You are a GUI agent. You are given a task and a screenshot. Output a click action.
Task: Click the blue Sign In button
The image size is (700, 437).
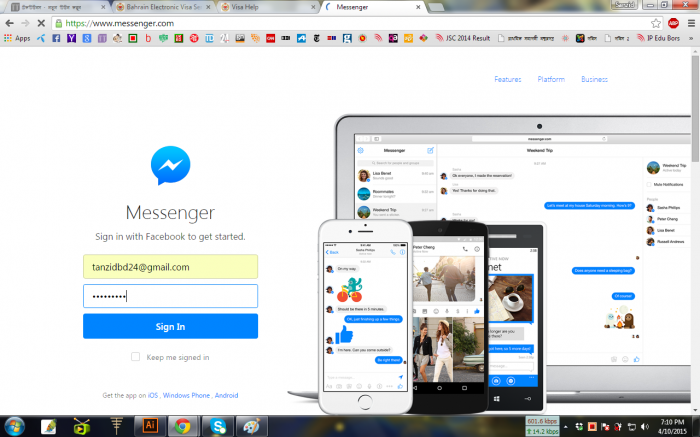point(171,326)
